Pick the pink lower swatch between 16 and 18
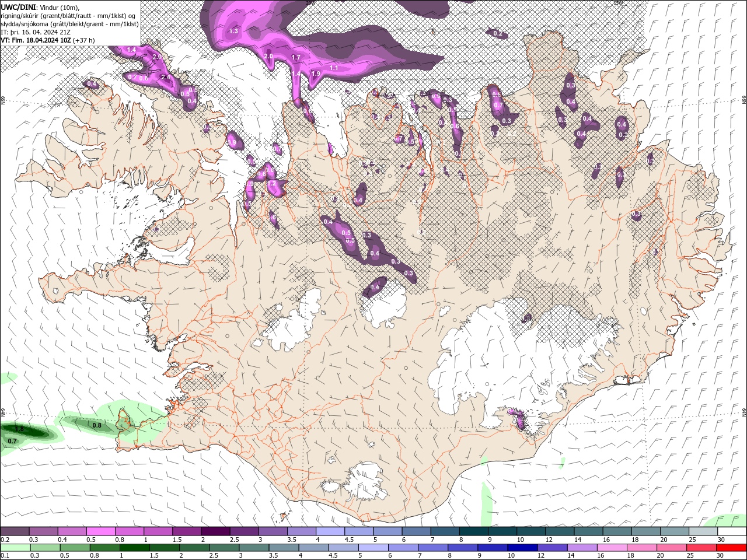The image size is (747, 560). click(613, 548)
